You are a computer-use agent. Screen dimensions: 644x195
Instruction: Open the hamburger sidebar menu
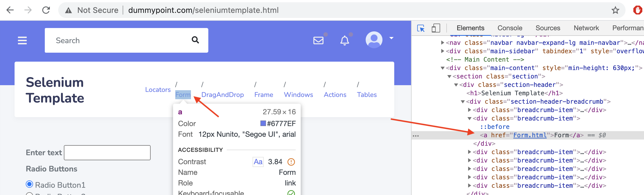click(x=22, y=41)
